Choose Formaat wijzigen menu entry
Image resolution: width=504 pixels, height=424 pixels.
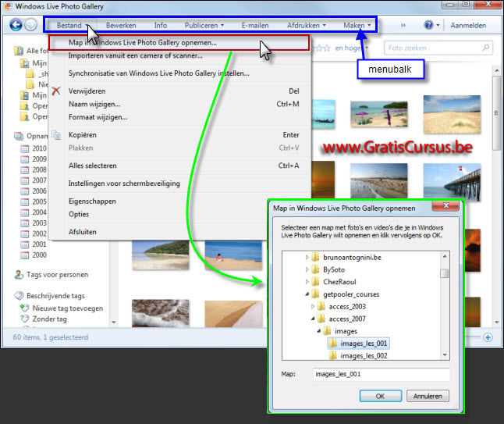point(98,117)
